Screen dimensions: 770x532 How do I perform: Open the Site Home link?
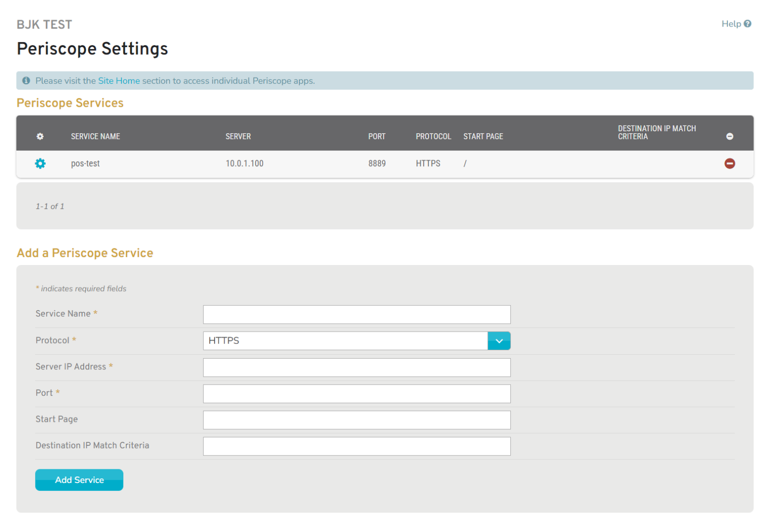[119, 81]
